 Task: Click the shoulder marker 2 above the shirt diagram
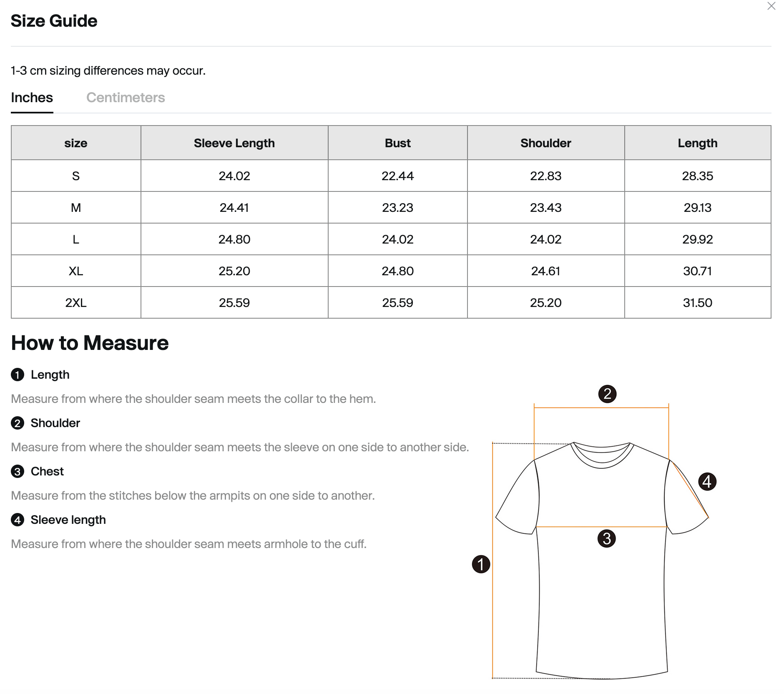pos(607,394)
